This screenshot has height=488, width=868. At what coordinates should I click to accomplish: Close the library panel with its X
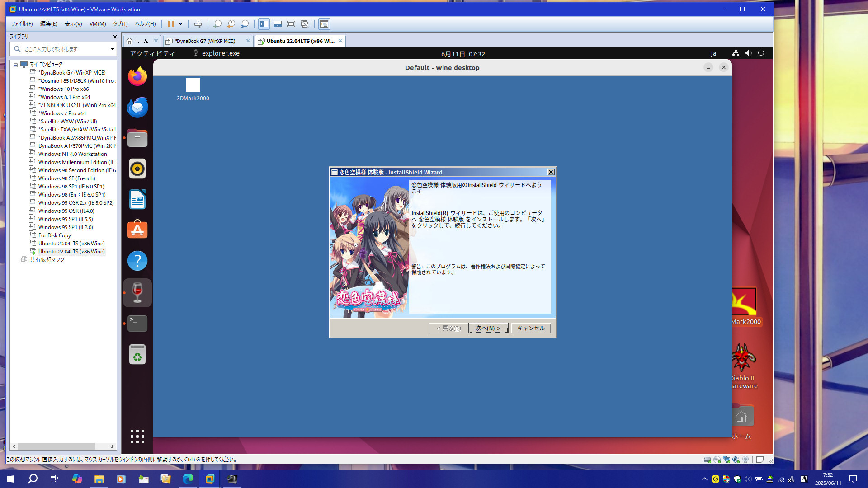coord(114,37)
